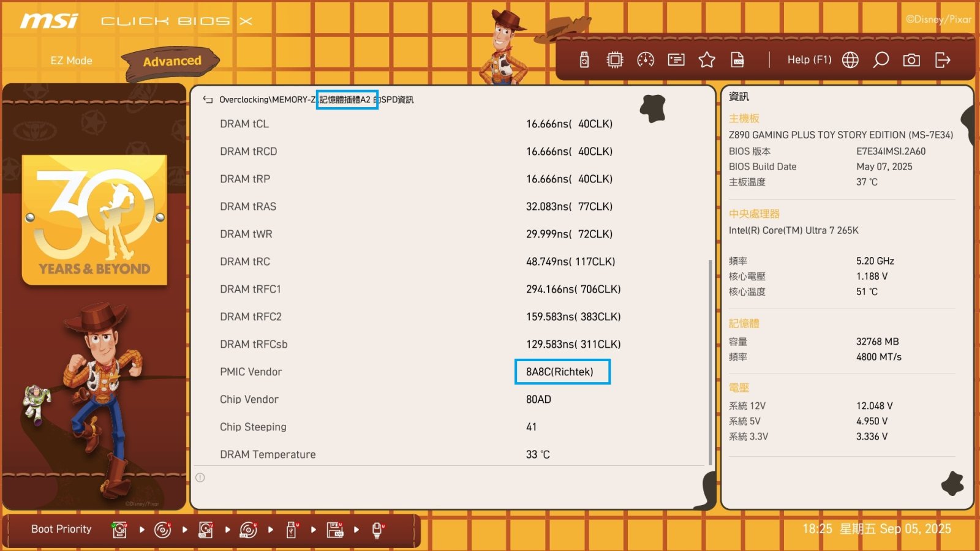Change language with the globe icon

pos(850,60)
